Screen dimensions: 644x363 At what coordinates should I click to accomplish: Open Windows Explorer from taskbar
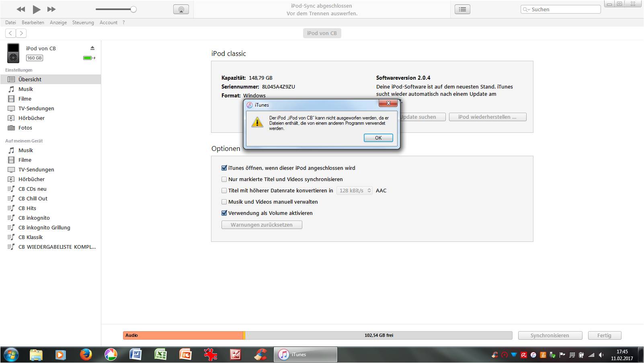pos(36,355)
